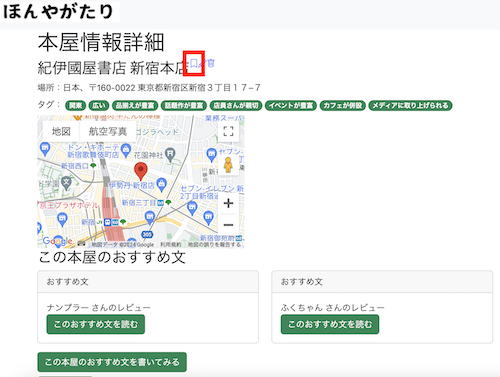Select the 関東 tag

tap(76, 106)
